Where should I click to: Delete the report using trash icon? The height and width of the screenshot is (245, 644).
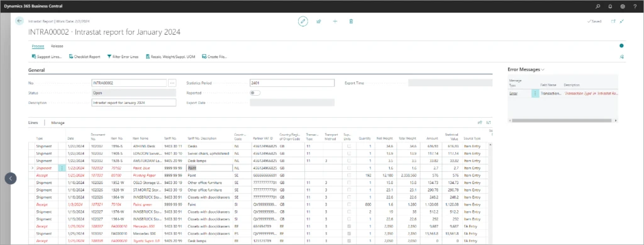(x=351, y=21)
